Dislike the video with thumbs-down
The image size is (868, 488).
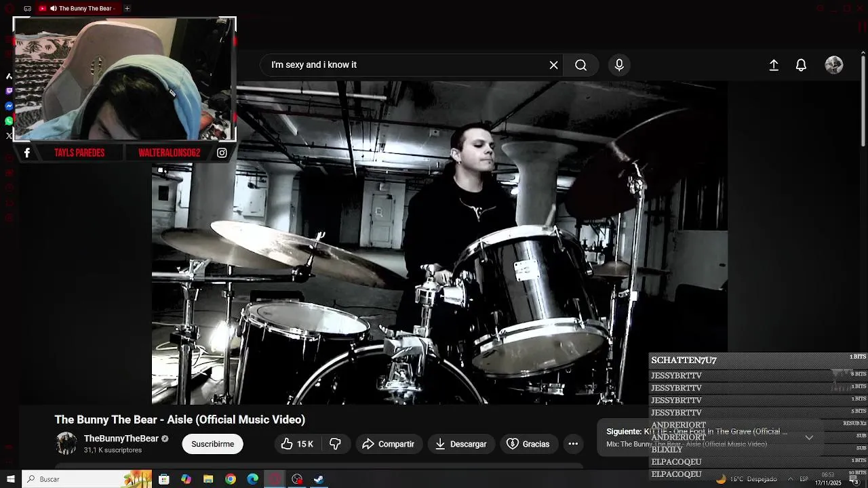pos(335,444)
